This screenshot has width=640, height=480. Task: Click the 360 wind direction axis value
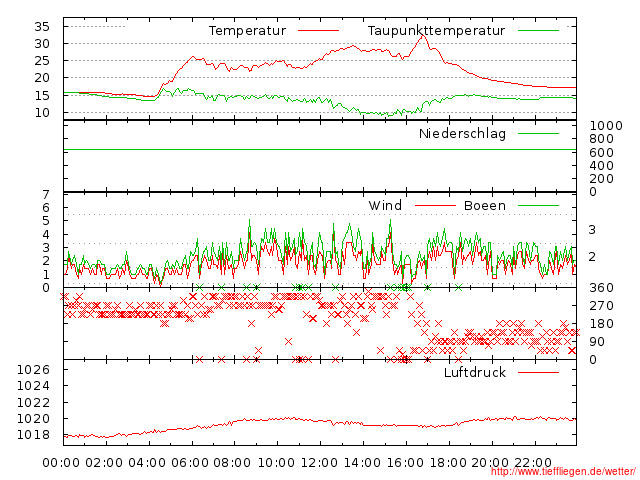pos(602,288)
